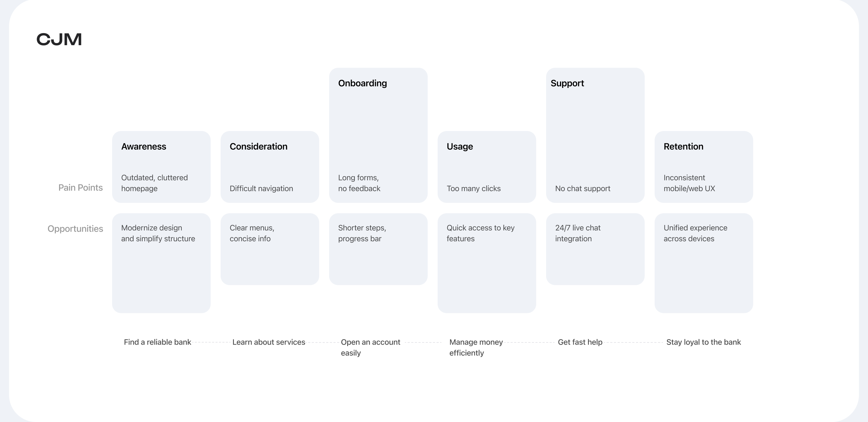Select the Awareness stage heading
The image size is (868, 422).
[x=143, y=146]
